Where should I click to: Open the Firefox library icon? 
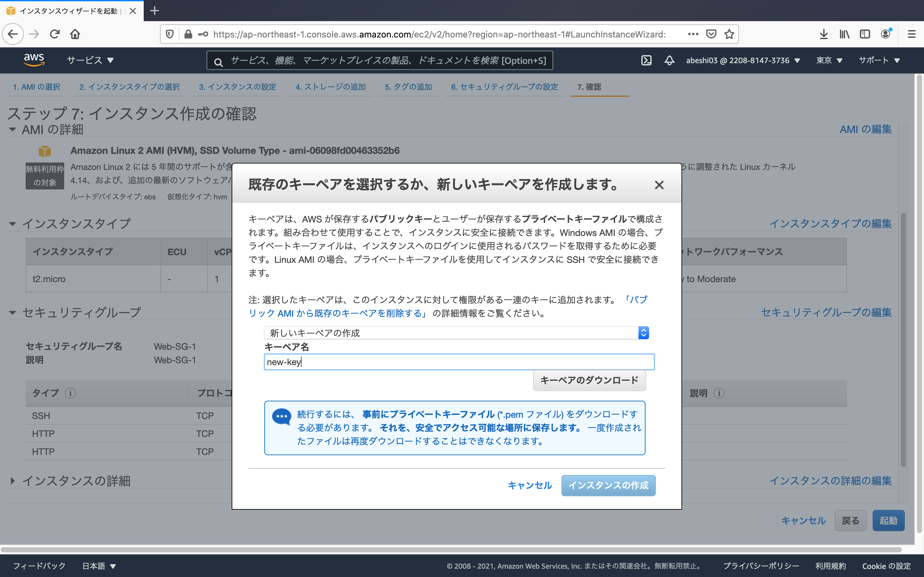point(844,34)
